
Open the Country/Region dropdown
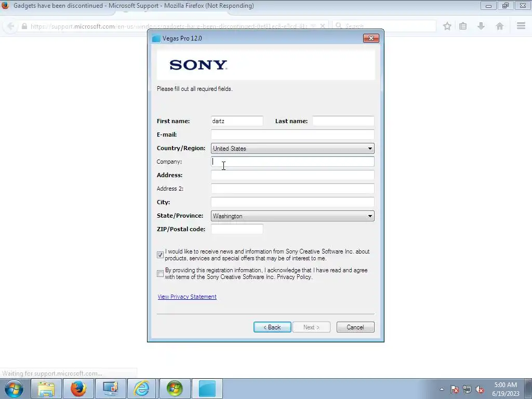click(x=292, y=148)
